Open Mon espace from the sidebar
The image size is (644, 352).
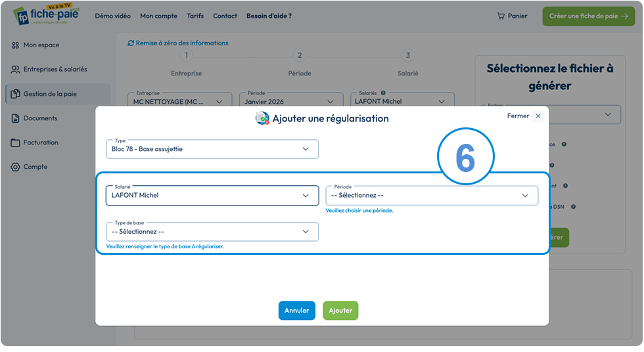pyautogui.click(x=35, y=45)
